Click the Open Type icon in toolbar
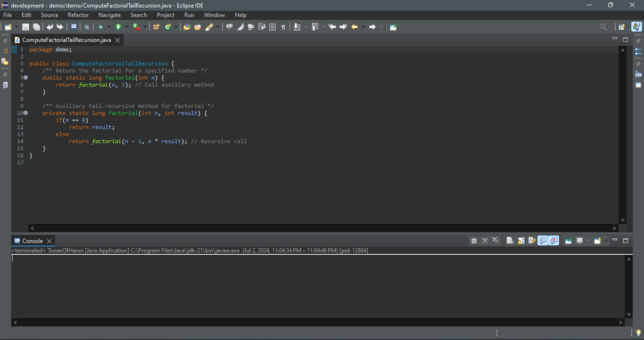644x340 pixels. tap(187, 27)
